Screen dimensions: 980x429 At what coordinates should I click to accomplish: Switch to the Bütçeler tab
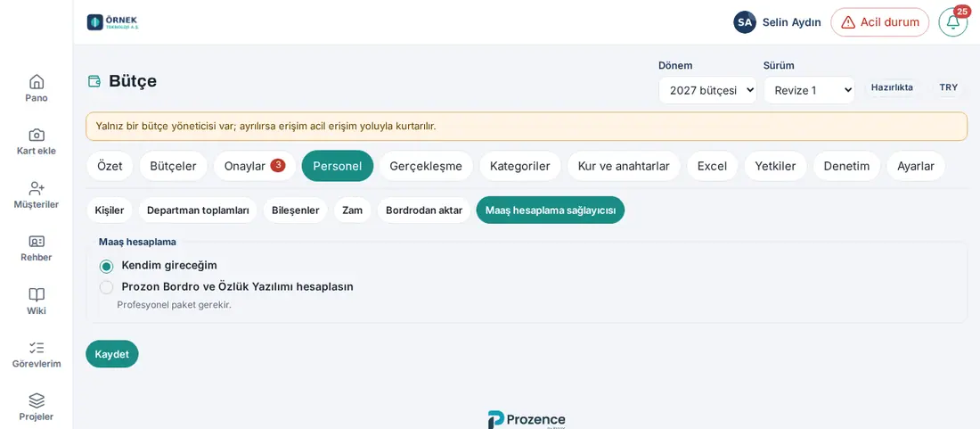[x=173, y=166]
